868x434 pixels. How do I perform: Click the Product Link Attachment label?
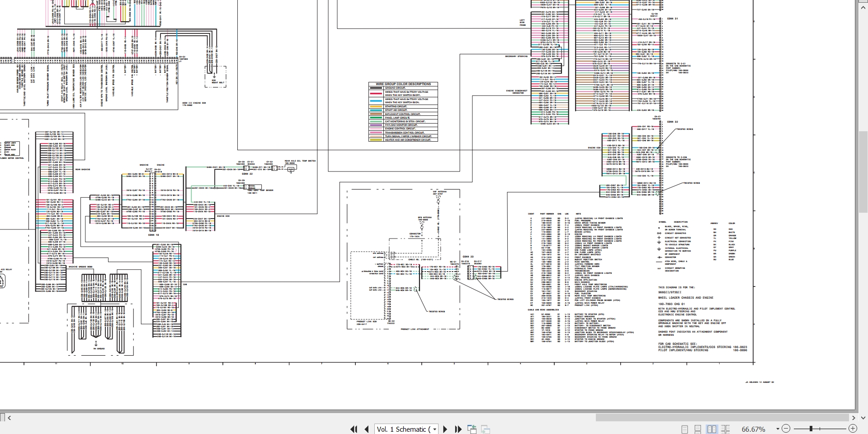pos(415,329)
